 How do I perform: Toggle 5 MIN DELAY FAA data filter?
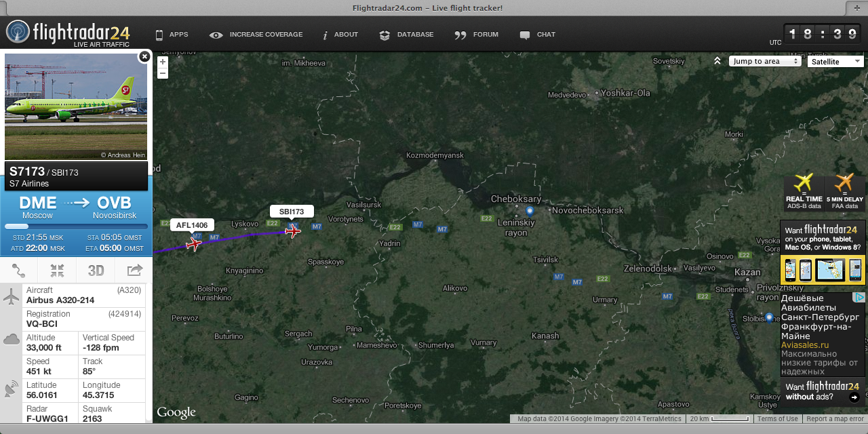tap(844, 193)
